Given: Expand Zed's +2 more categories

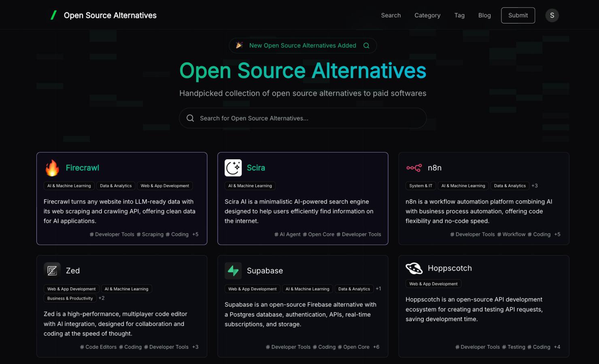Looking at the screenshot, I should tap(102, 298).
